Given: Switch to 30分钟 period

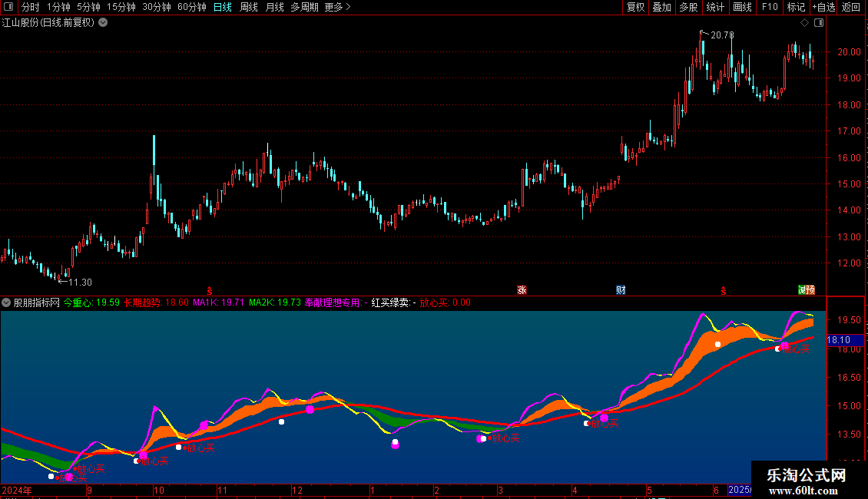Looking at the screenshot, I should (x=157, y=7).
